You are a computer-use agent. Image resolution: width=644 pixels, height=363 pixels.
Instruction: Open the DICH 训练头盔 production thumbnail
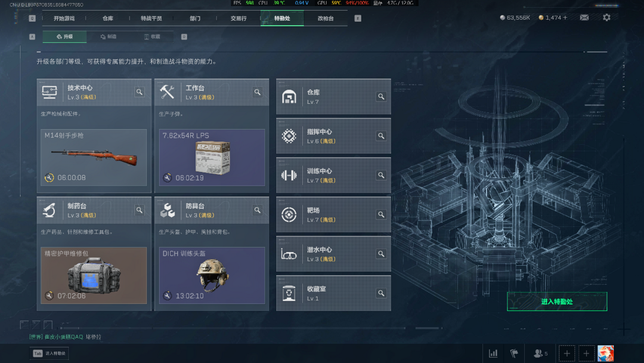(x=212, y=275)
